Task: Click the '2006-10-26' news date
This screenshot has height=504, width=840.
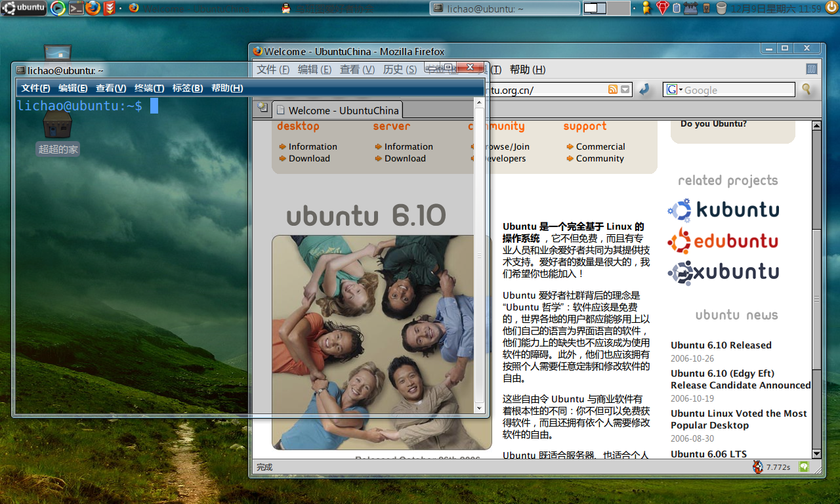Action: 692,358
